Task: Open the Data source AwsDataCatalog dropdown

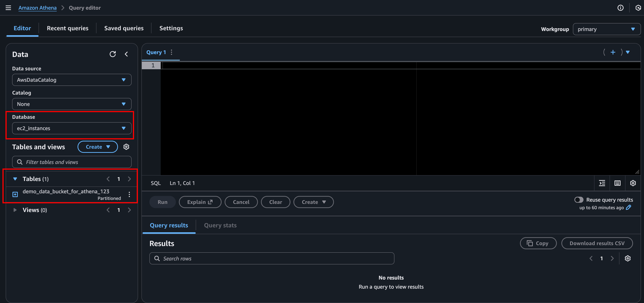Action: tap(72, 80)
